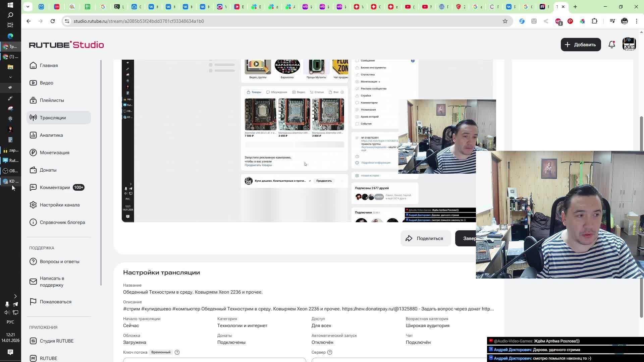644x362 pixels.
Task: Click the Key потока help question icon
Action: (177, 352)
